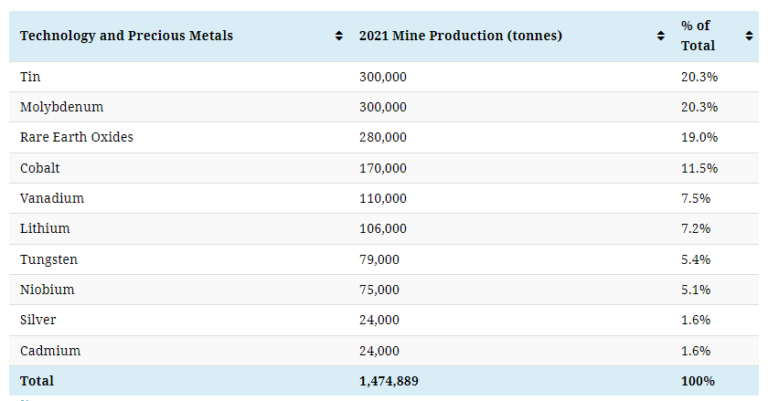Click the Cadmium row label
Screen dimensions: 768x401
(x=50, y=351)
